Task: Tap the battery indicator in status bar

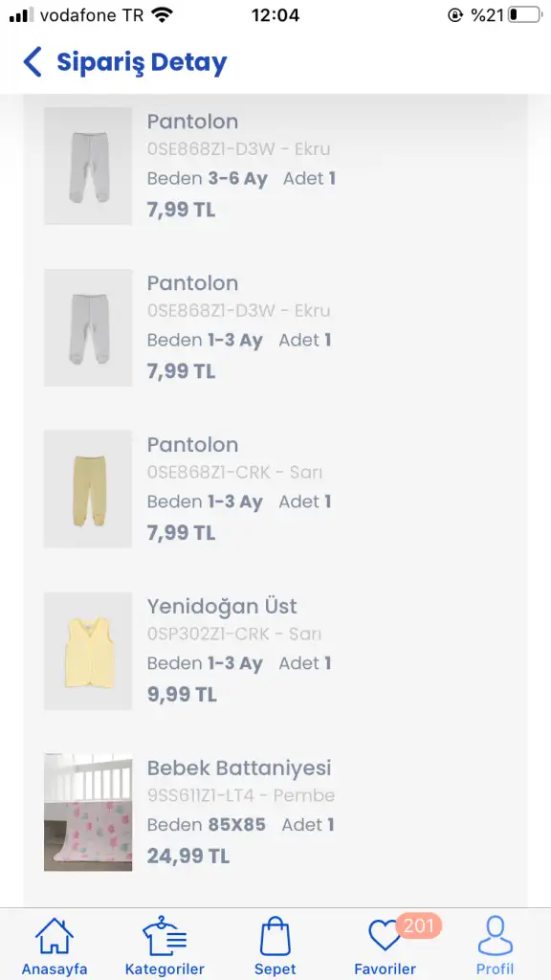Action: tap(525, 15)
